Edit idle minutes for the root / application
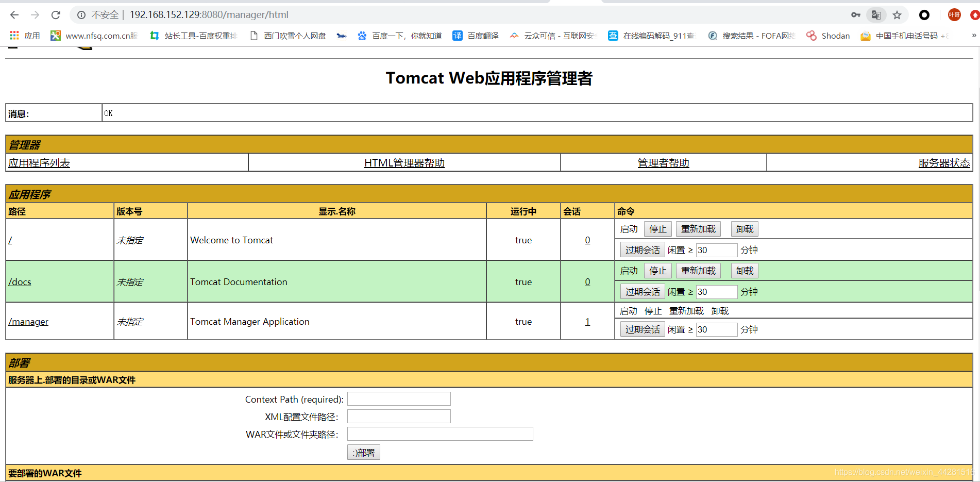Viewport: 980px width, 482px height. tap(717, 250)
